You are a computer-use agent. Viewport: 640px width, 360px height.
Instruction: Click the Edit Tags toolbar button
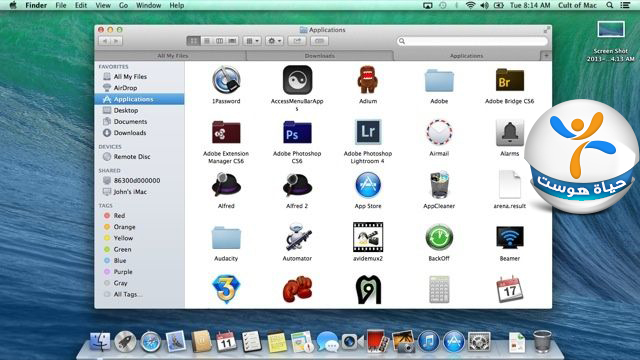pos(319,41)
